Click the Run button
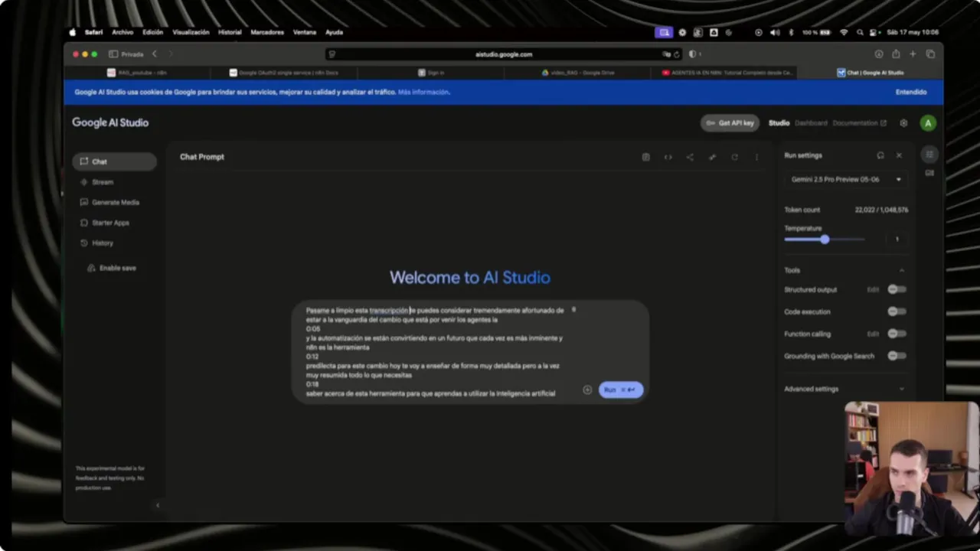The width and height of the screenshot is (980, 551). tap(621, 390)
